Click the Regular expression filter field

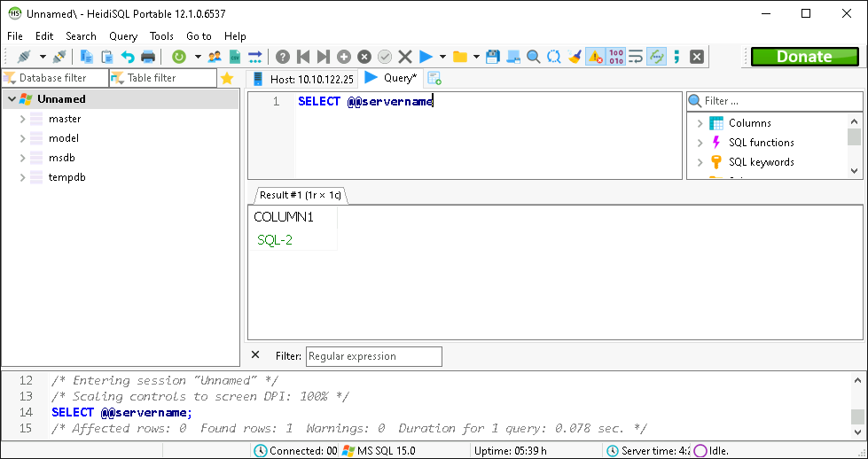tap(373, 356)
